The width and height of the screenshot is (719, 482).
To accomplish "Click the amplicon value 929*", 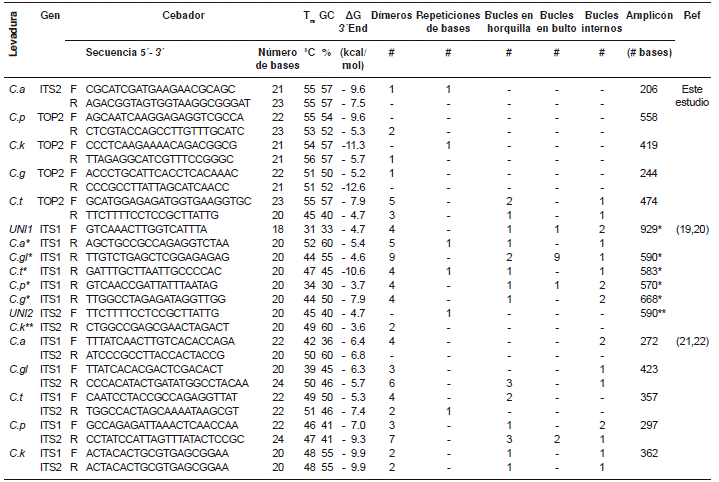I will [650, 229].
